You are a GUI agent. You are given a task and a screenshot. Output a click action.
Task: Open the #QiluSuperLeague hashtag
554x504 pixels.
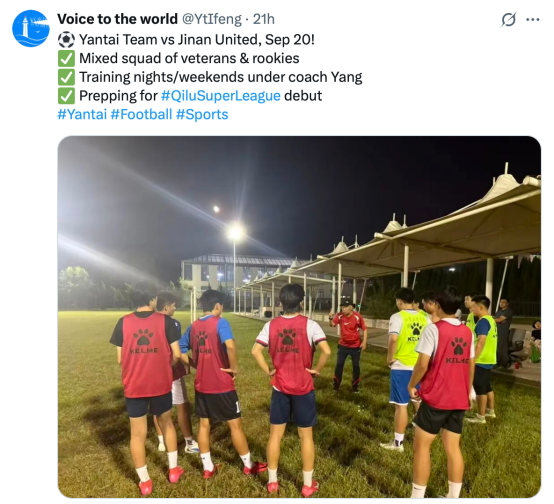220,96
